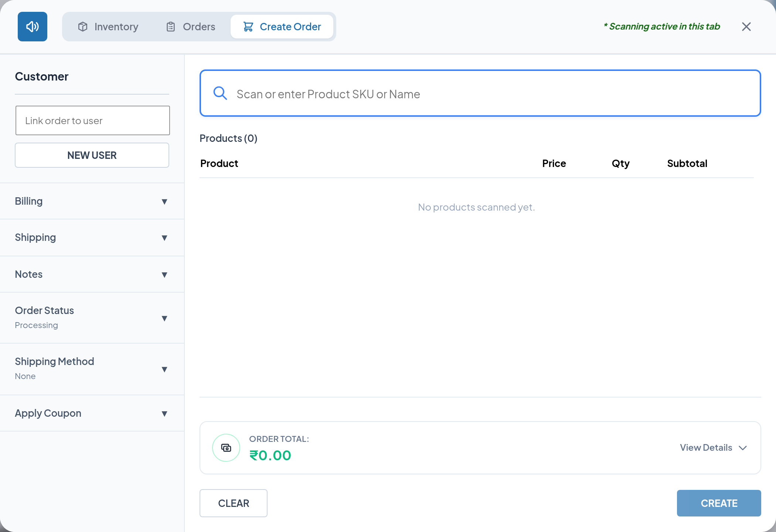Click the Customer heading
Image resolution: width=776 pixels, height=532 pixels.
(42, 76)
